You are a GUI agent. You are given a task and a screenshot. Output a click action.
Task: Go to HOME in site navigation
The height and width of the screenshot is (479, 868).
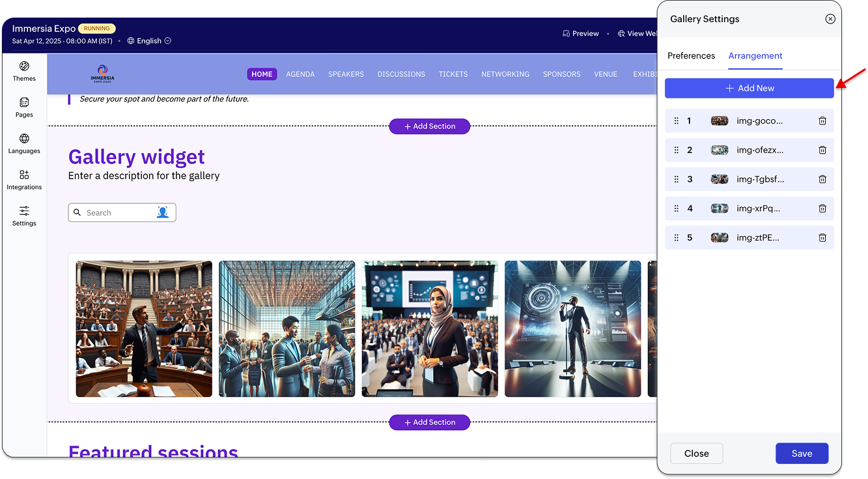click(262, 74)
